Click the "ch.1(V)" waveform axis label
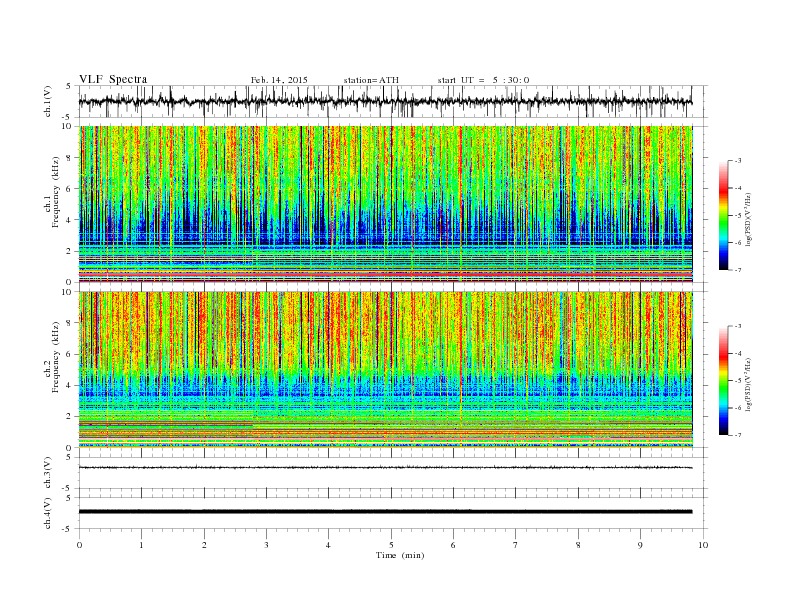This screenshot has width=792, height=612. point(48,101)
